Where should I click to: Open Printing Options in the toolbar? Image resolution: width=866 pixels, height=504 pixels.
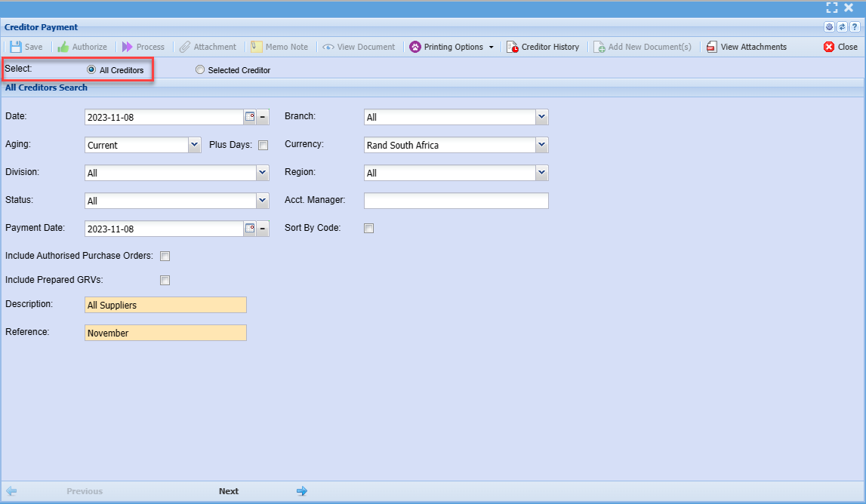452,47
